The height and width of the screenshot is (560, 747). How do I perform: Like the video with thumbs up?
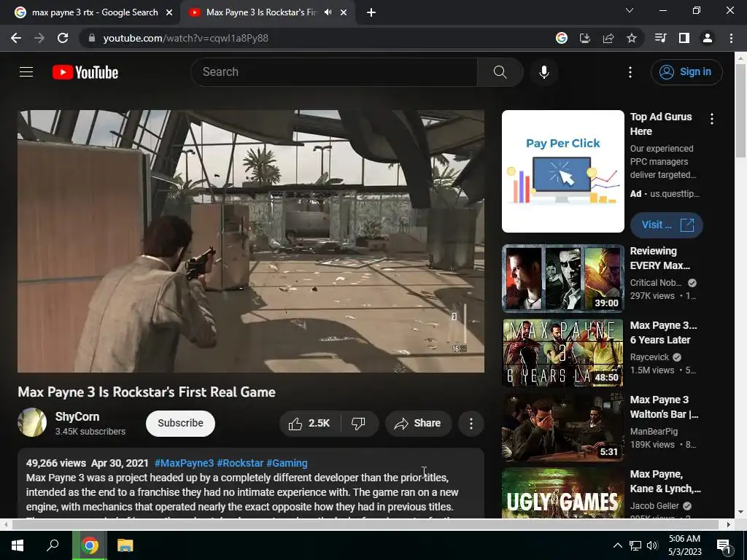click(x=310, y=423)
